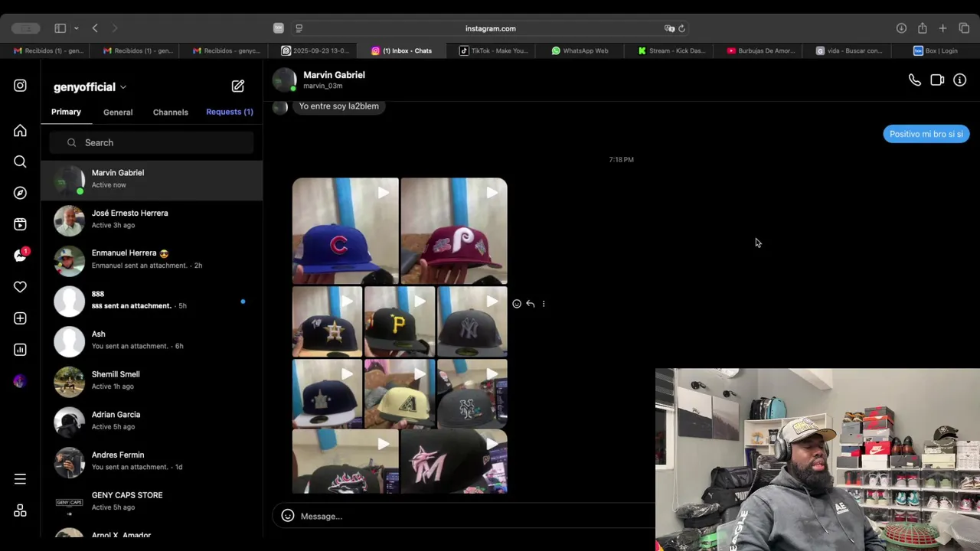Image resolution: width=980 pixels, height=551 pixels.
Task: Open the Dashboard chart icon
Action: (20, 350)
